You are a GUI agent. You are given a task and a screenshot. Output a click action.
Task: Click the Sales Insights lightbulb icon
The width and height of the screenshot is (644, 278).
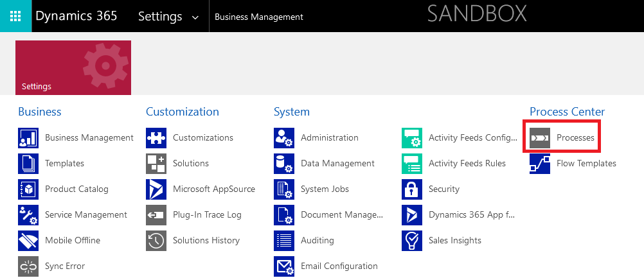(412, 241)
